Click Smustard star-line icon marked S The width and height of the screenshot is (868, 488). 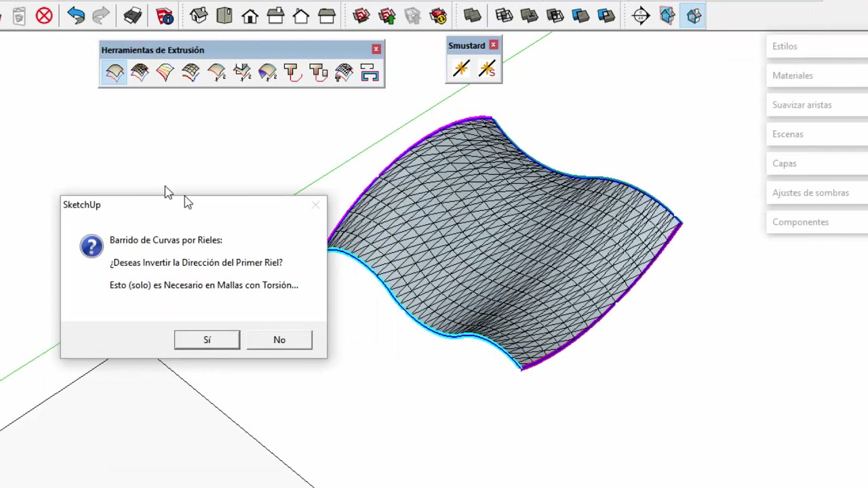(487, 68)
